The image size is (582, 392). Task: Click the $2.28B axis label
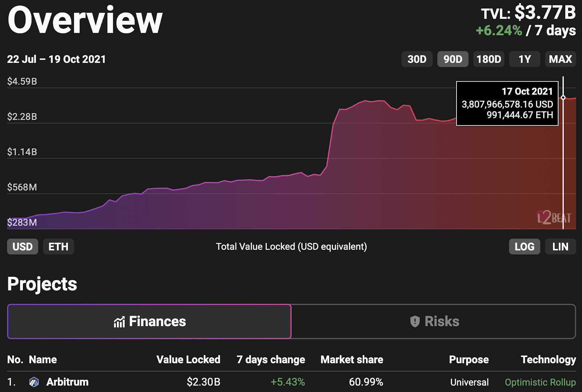[22, 116]
